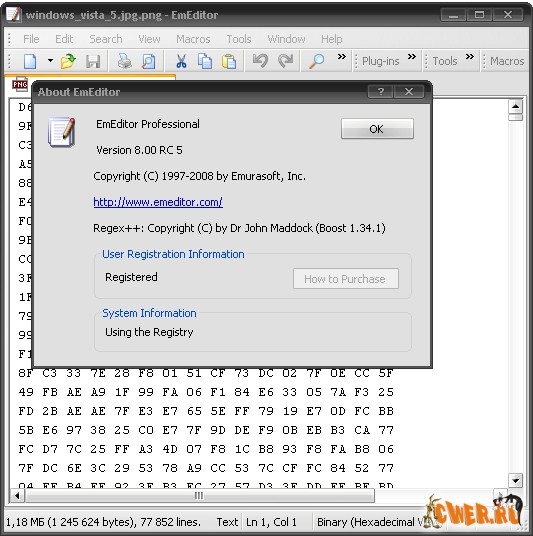Image resolution: width=533 pixels, height=536 pixels.
Task: Click OK in About EmEditor dialog
Action: [x=377, y=129]
